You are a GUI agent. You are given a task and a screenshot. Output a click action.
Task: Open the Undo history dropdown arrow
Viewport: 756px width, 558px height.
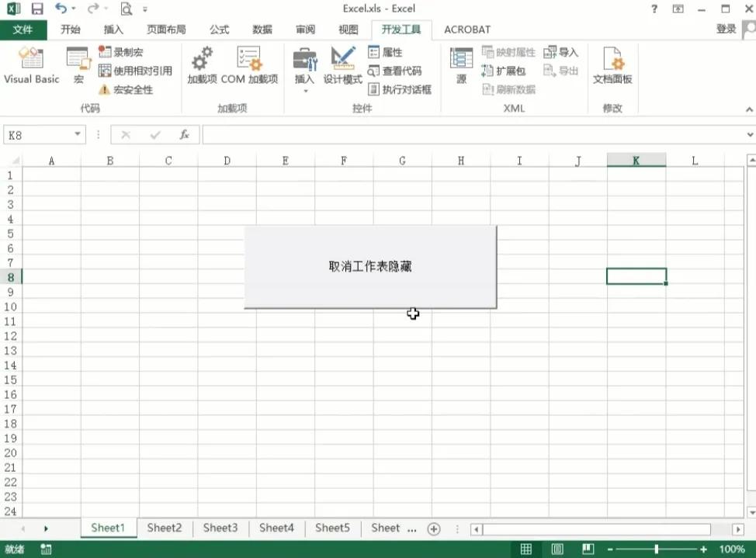[x=74, y=9]
